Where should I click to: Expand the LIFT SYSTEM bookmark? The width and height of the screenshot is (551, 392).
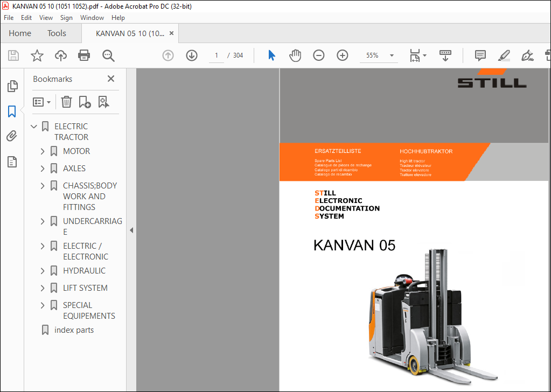click(43, 288)
